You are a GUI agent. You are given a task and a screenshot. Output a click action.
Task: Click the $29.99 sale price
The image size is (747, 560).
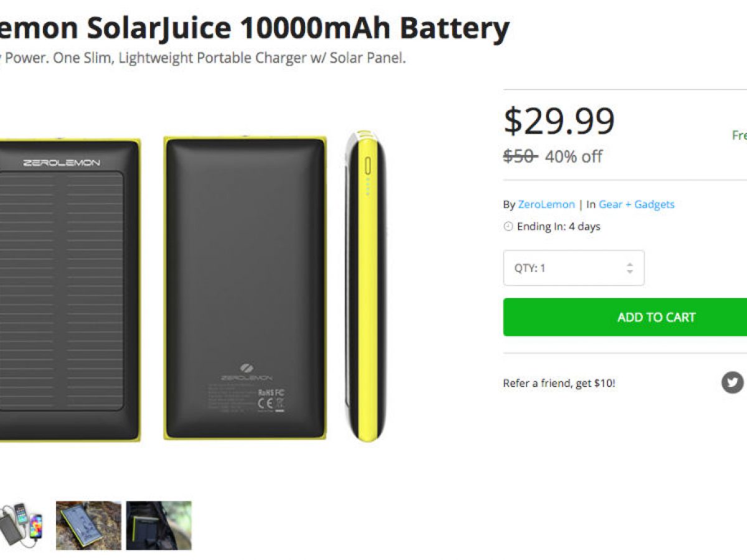tap(558, 121)
